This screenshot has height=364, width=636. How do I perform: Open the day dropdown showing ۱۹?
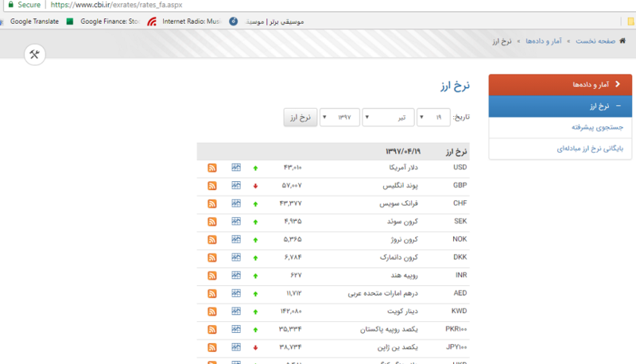pyautogui.click(x=433, y=117)
